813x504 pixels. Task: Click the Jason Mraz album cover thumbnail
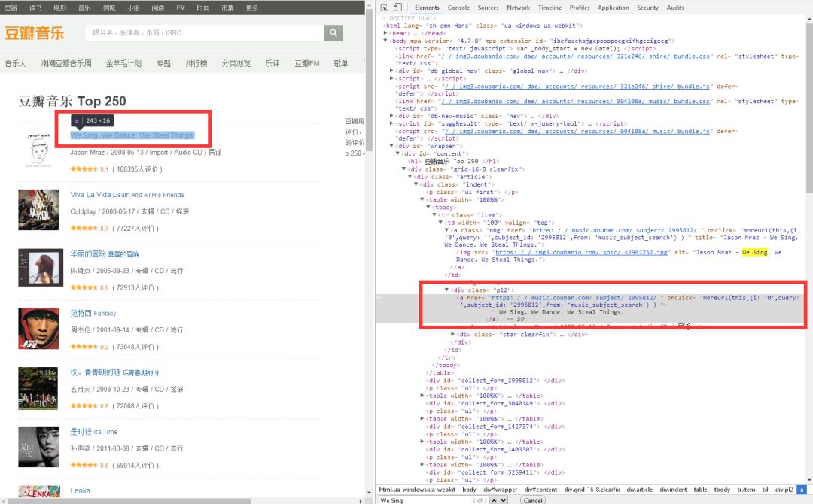[x=38, y=149]
